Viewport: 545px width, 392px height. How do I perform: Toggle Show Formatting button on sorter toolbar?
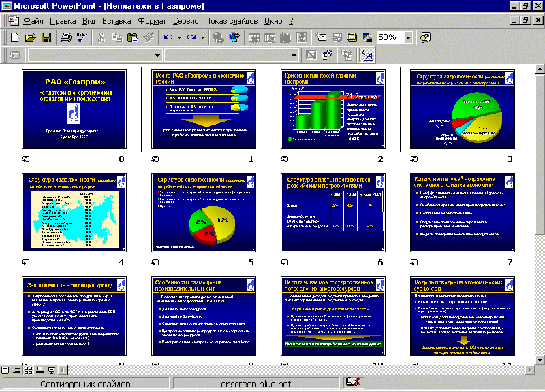[x=367, y=55]
